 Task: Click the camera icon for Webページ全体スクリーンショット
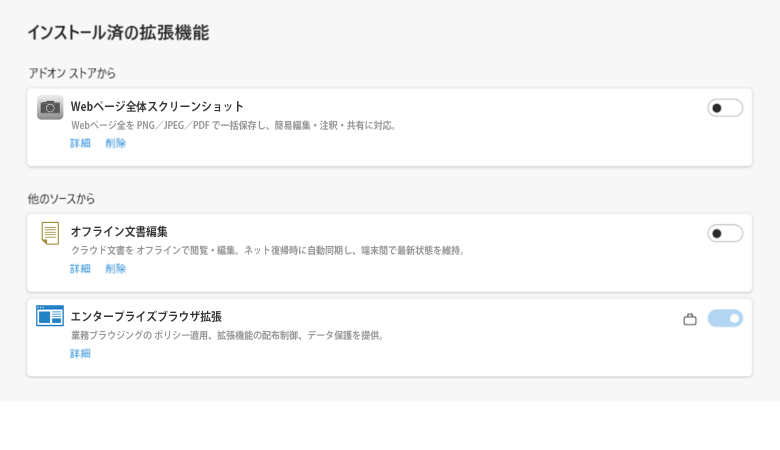50,108
